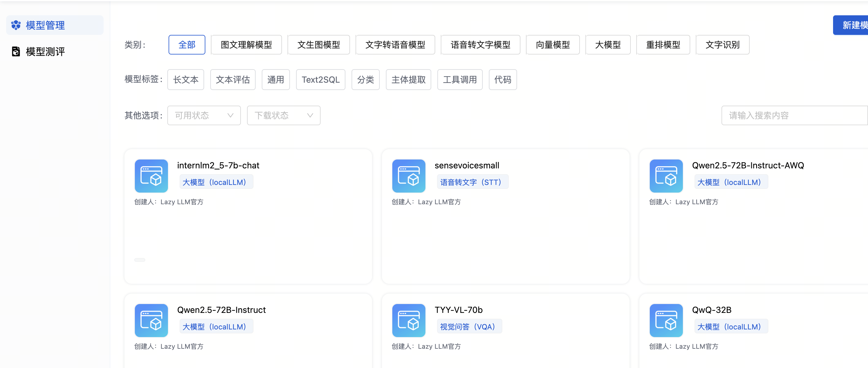Click the internlm2_5-7b-chat model icon
Image resolution: width=868 pixels, height=368 pixels.
pos(151,176)
